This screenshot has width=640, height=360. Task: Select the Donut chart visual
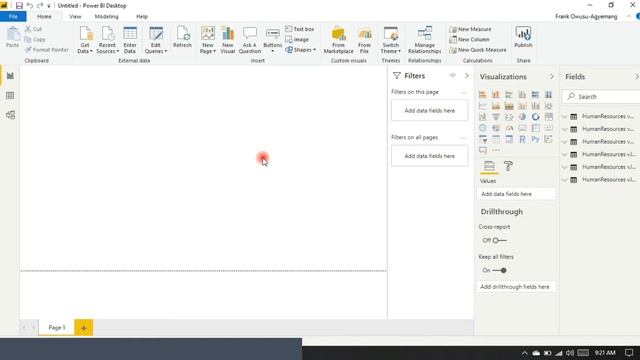point(536,117)
